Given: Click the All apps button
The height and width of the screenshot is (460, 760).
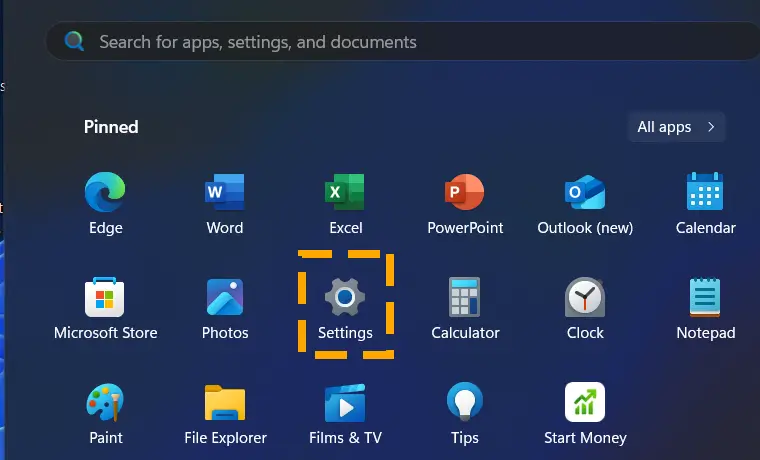Looking at the screenshot, I should point(676,127).
